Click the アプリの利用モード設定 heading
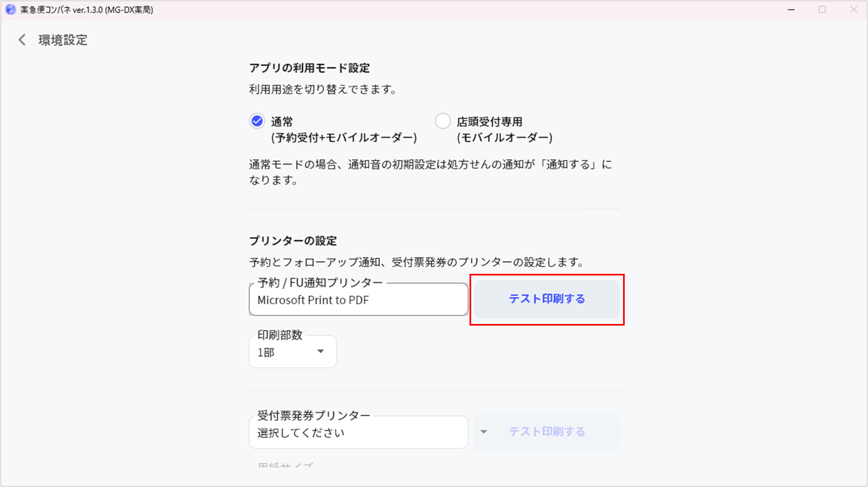The image size is (868, 487). [x=309, y=68]
